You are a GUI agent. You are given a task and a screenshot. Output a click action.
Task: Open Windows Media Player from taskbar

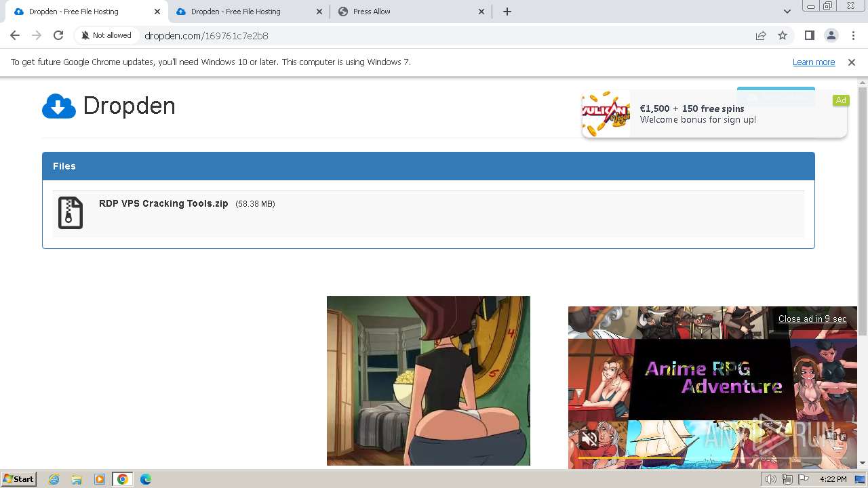(100, 479)
